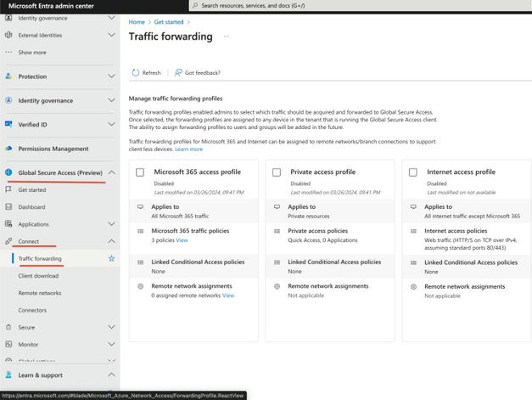The width and height of the screenshot is (532, 400).
Task: Expand the Applications submenu
Action: (x=111, y=224)
